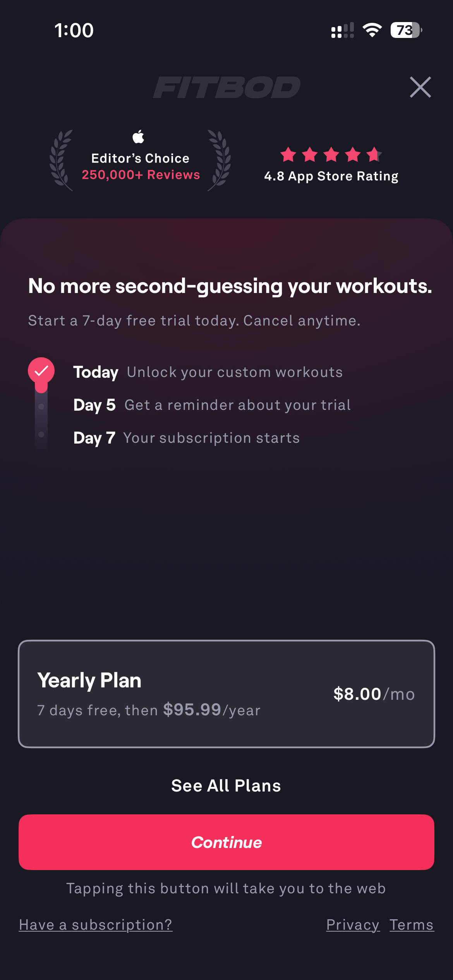This screenshot has height=980, width=453.
Task: Close the Fitbod paywall with X
Action: (420, 87)
